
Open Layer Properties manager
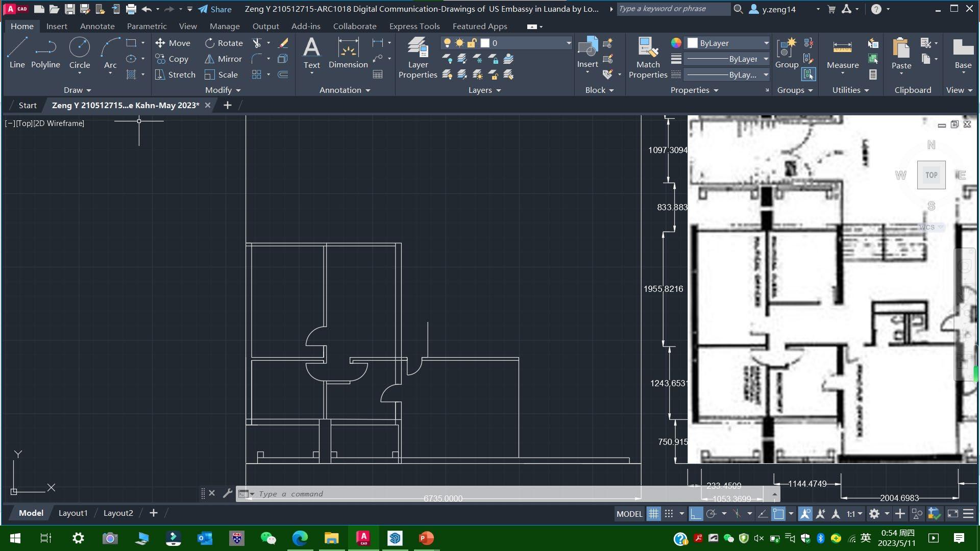point(418,58)
